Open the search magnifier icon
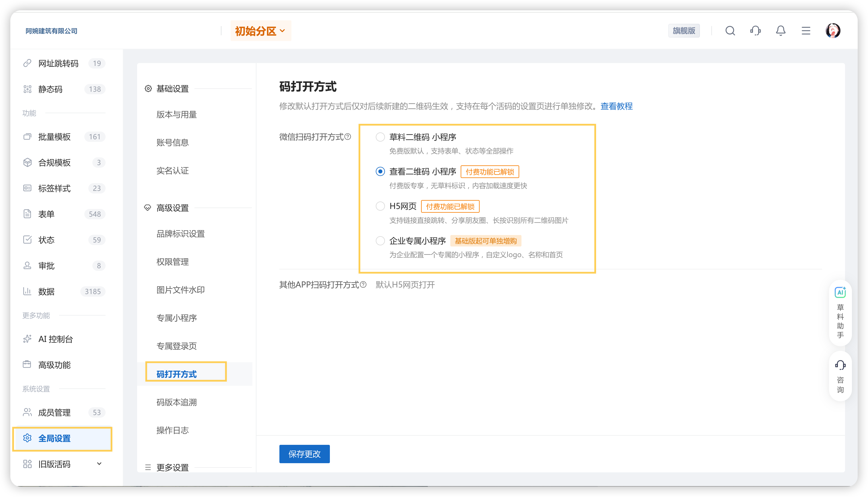The width and height of the screenshot is (868, 497). (x=730, y=31)
